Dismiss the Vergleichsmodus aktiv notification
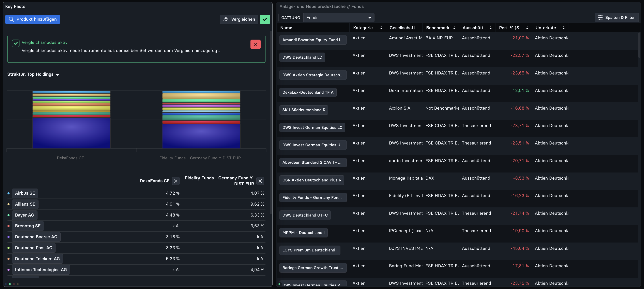The image size is (644, 289). [255, 44]
